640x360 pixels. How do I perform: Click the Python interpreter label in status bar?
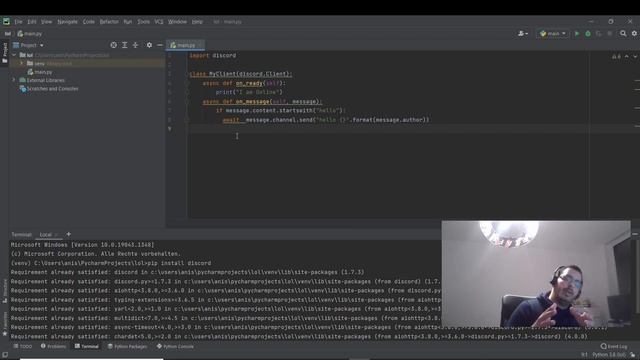point(609,355)
